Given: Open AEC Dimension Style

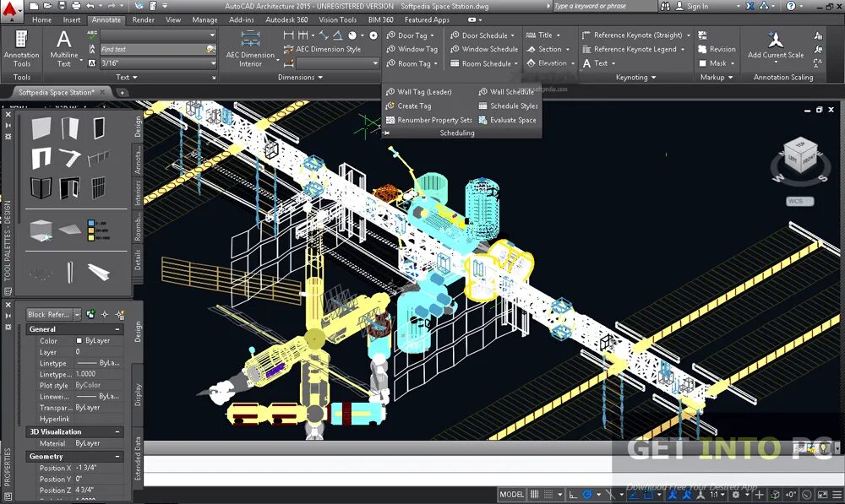Looking at the screenshot, I should pos(322,49).
